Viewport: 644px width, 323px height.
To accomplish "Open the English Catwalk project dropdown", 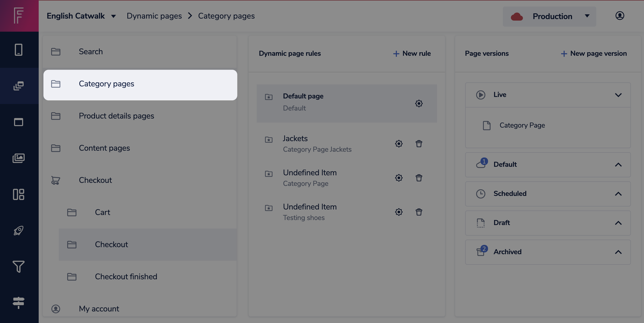I will coord(81,16).
